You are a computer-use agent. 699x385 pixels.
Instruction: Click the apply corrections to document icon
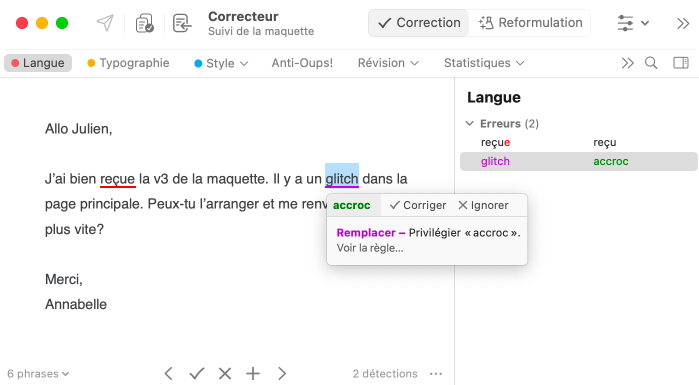coord(182,23)
